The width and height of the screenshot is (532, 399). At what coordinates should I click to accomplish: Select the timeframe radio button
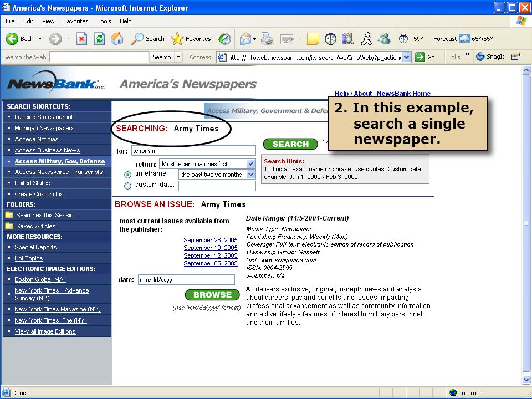tap(127, 175)
